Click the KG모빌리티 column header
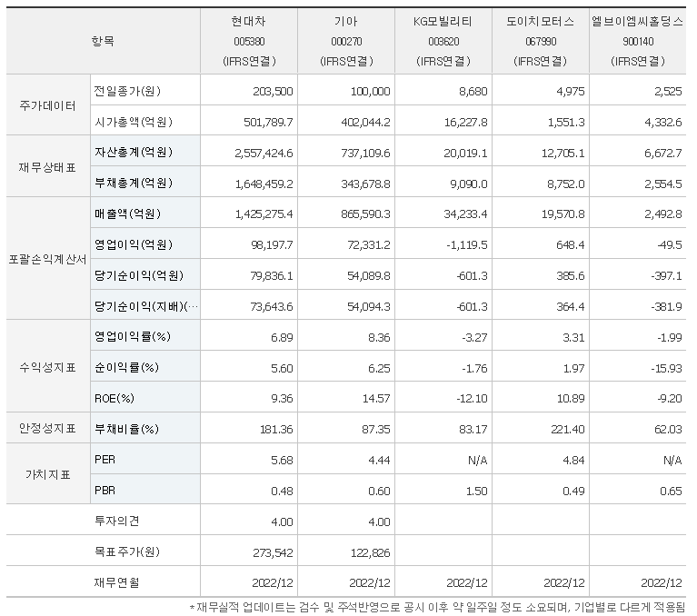The width and height of the screenshot is (697, 616). point(443,41)
